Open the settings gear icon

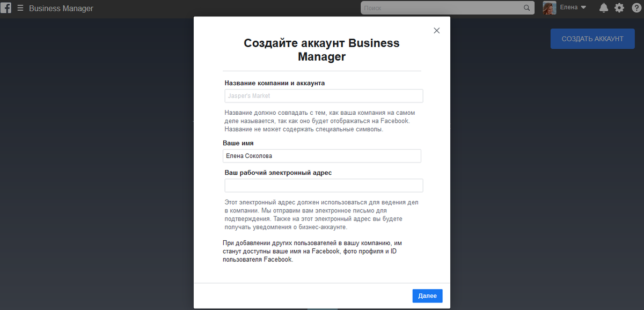pyautogui.click(x=619, y=8)
